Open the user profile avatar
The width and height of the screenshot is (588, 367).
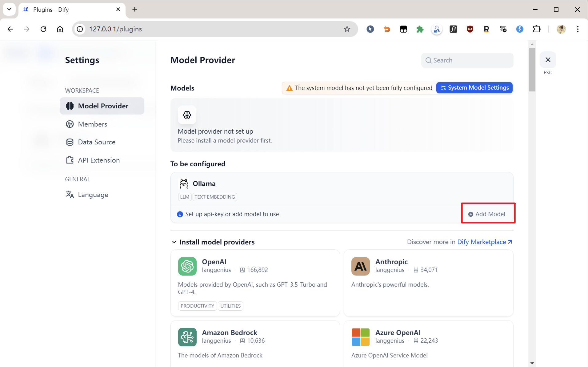click(561, 29)
